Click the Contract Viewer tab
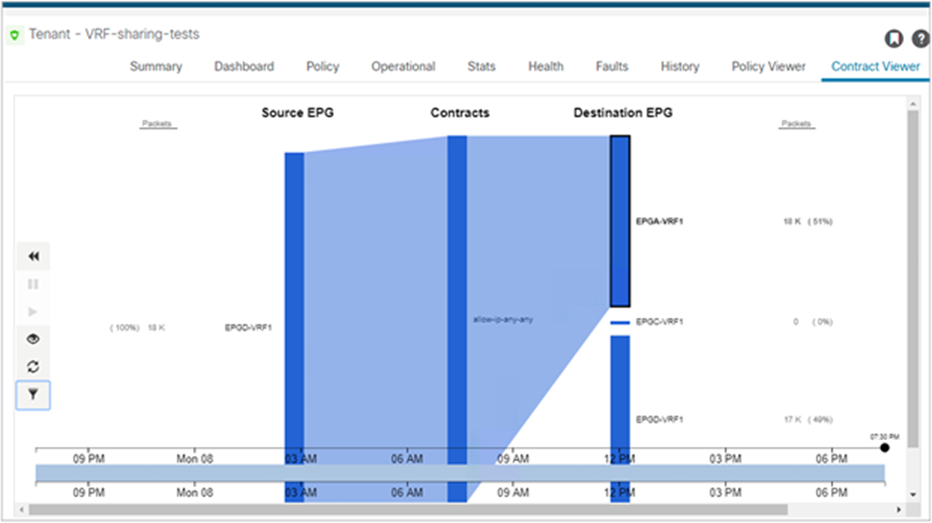The height and width of the screenshot is (523, 932). (875, 67)
